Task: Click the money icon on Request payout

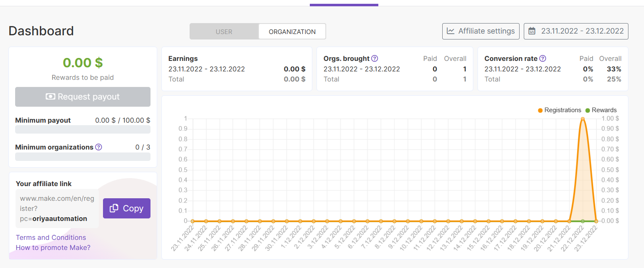Action: tap(50, 97)
